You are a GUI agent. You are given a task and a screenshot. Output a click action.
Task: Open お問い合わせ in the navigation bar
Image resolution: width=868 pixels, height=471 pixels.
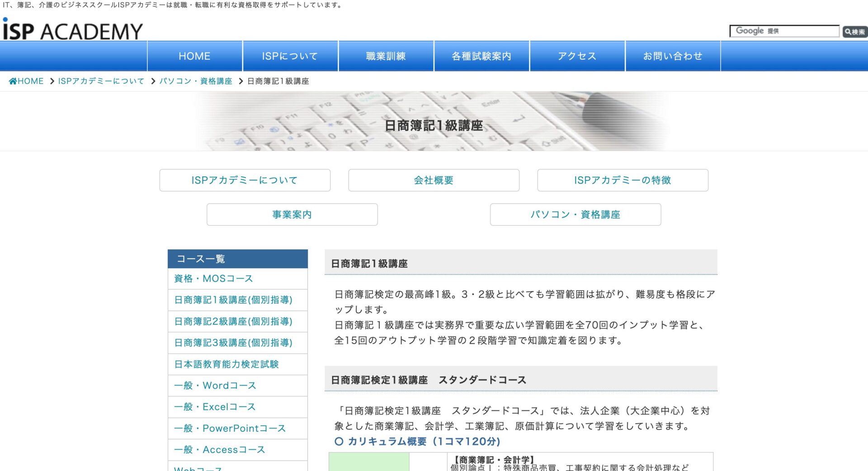673,56
